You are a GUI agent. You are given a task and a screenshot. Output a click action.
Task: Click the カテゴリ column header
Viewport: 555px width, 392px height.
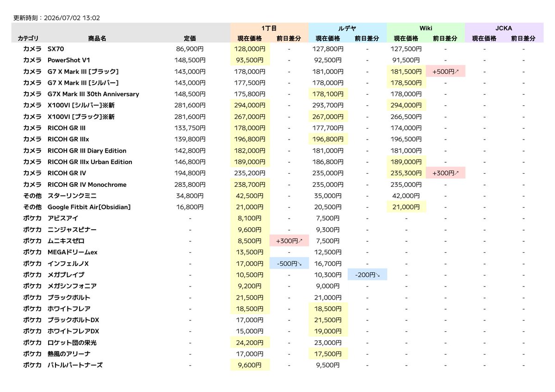pos(28,39)
